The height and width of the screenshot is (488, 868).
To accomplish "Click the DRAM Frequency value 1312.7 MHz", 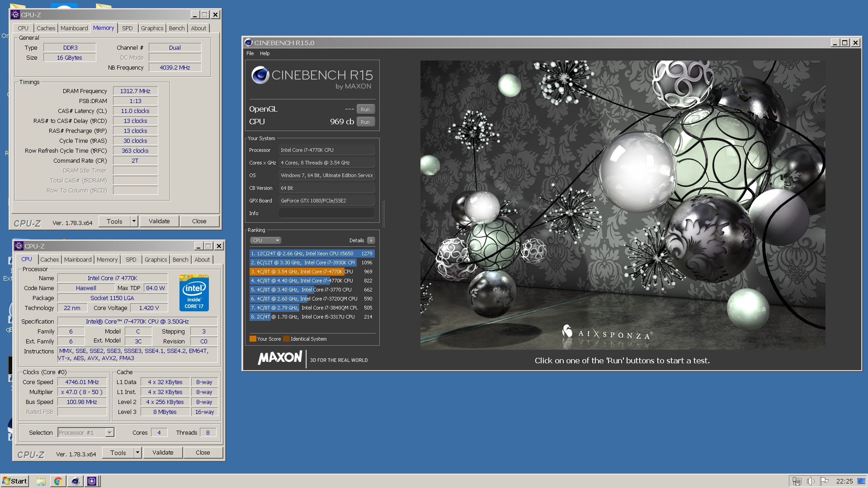I will pyautogui.click(x=135, y=91).
